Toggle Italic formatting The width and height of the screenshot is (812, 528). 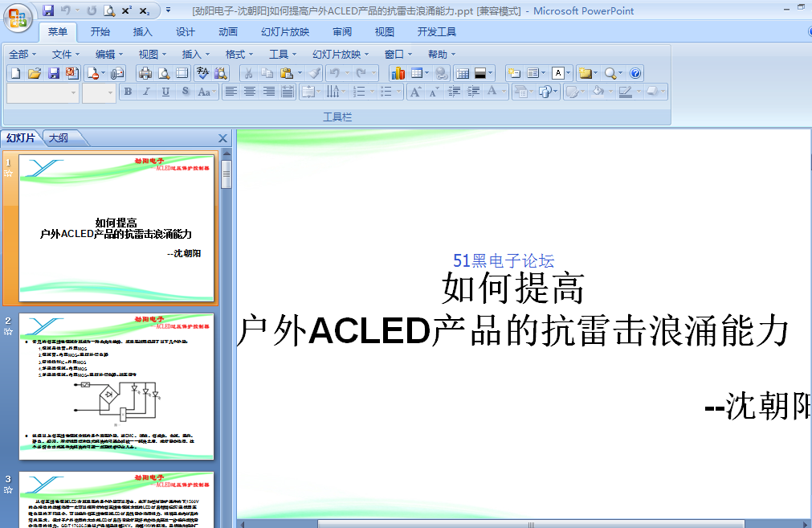pyautogui.click(x=146, y=92)
